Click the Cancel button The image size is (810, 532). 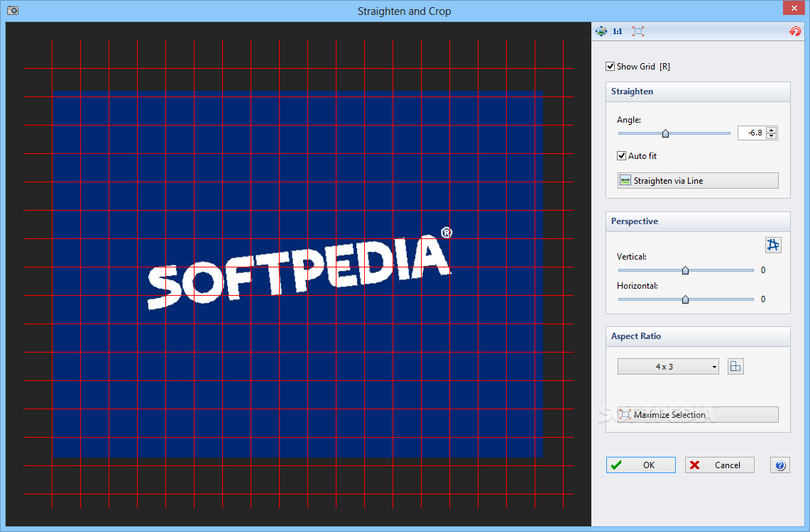[x=720, y=465]
